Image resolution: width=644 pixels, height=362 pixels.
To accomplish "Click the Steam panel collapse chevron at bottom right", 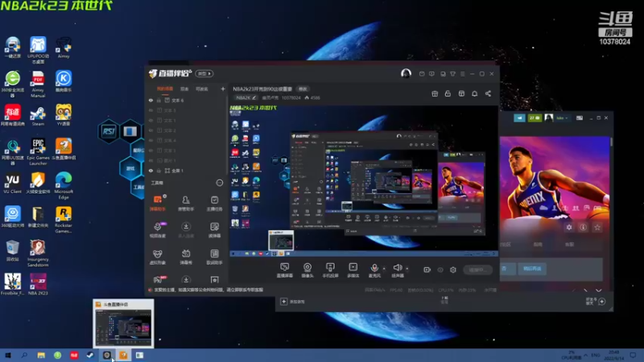I will pyautogui.click(x=598, y=290).
